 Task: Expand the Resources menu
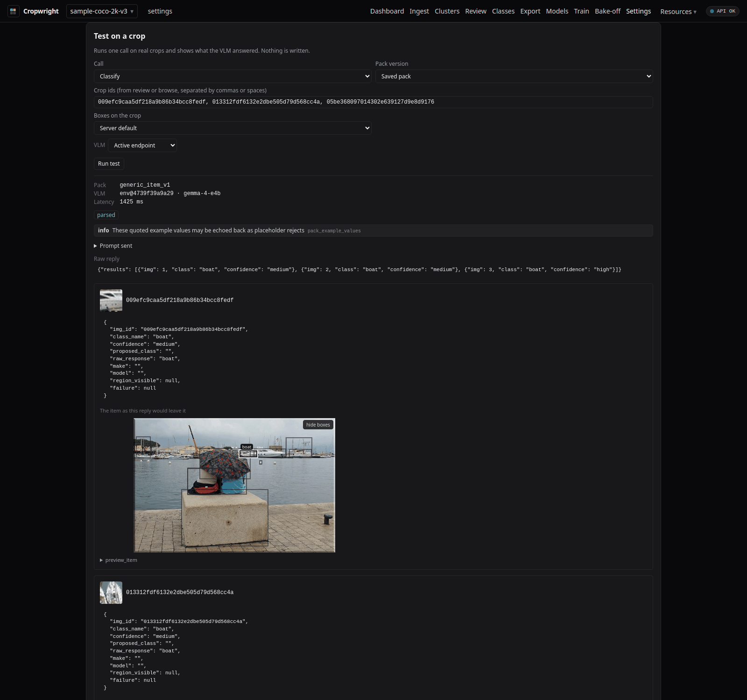(x=678, y=12)
